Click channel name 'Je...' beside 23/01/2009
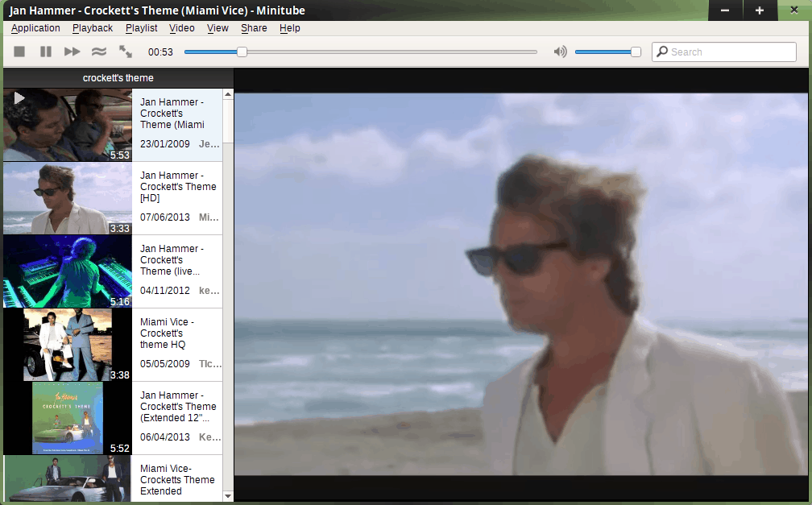 209,144
